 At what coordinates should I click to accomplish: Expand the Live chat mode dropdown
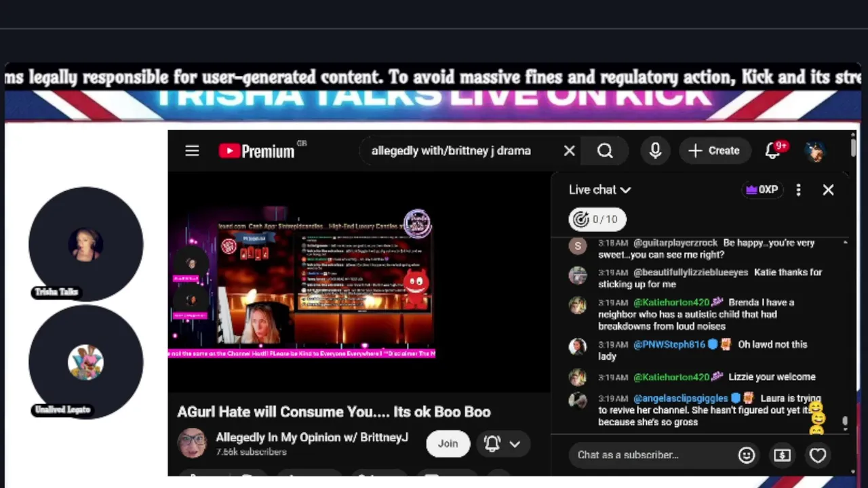600,190
